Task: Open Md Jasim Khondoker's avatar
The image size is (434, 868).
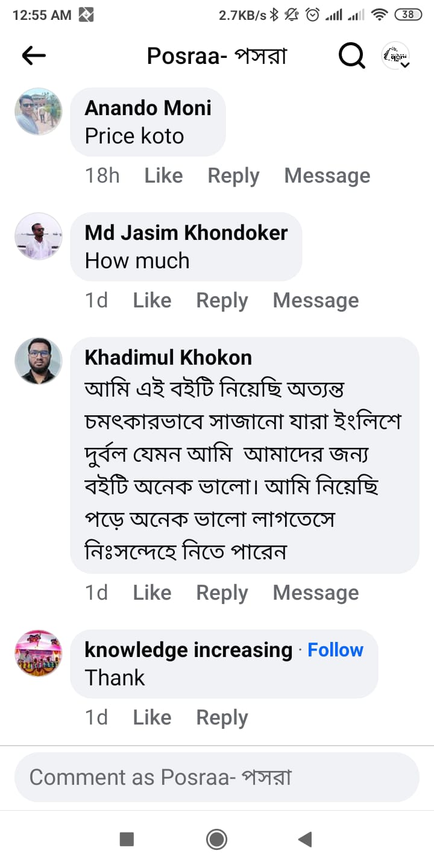Action: (x=38, y=236)
